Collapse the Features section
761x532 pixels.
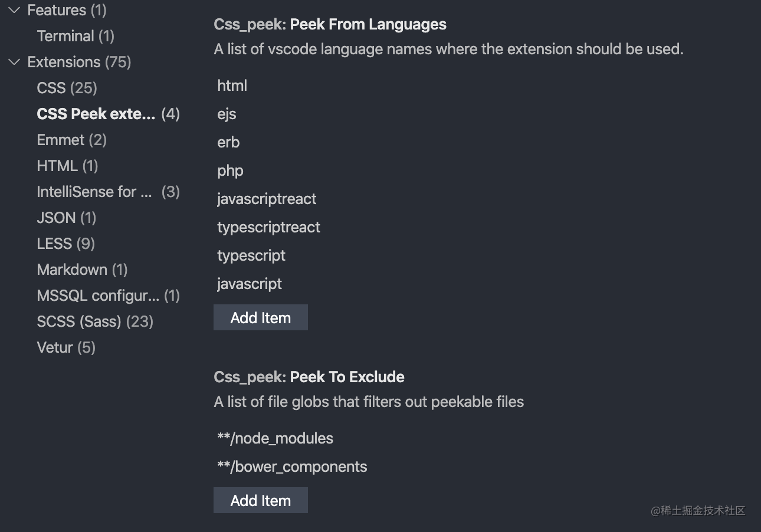click(13, 9)
